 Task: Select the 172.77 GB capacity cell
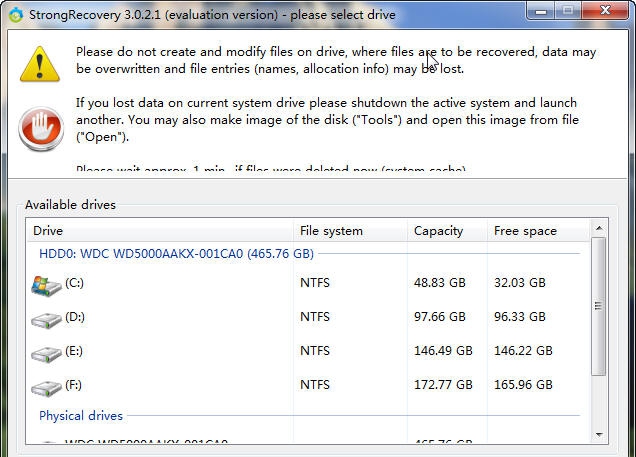point(443,385)
